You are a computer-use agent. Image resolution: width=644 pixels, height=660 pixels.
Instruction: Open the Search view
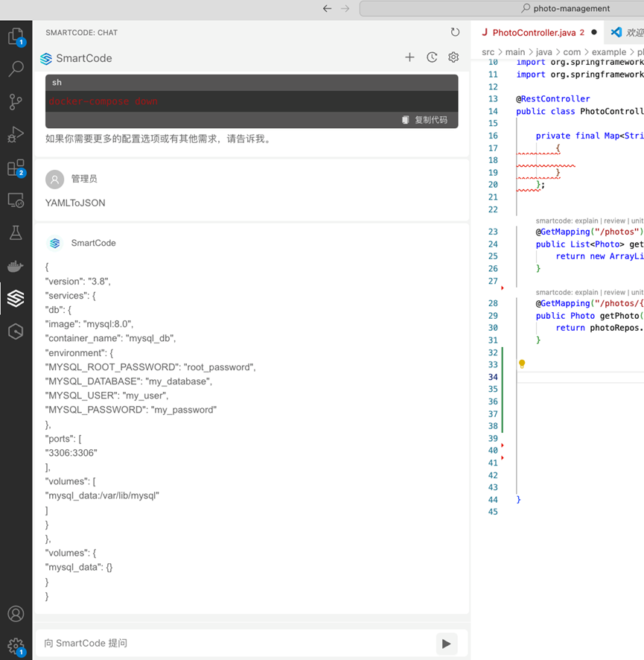click(x=16, y=69)
